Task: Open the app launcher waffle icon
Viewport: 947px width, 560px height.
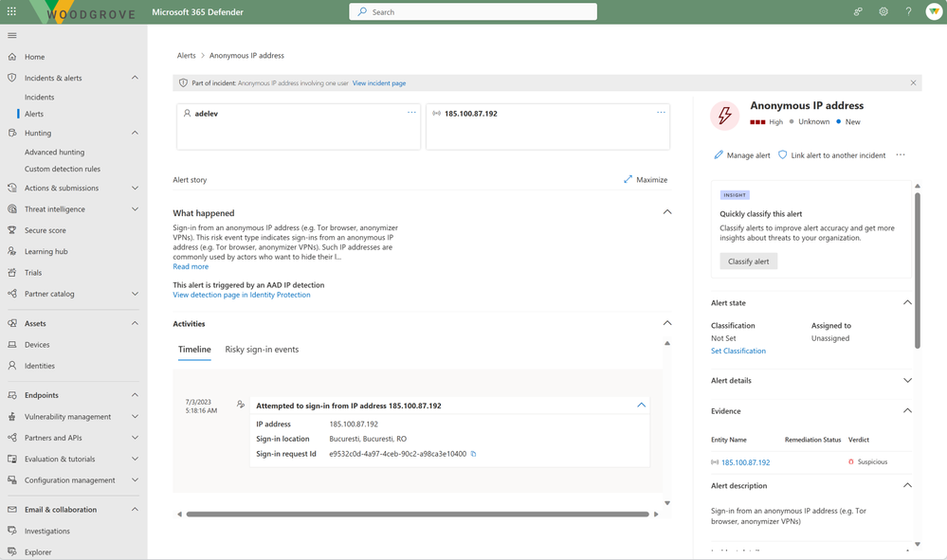Action: [11, 11]
